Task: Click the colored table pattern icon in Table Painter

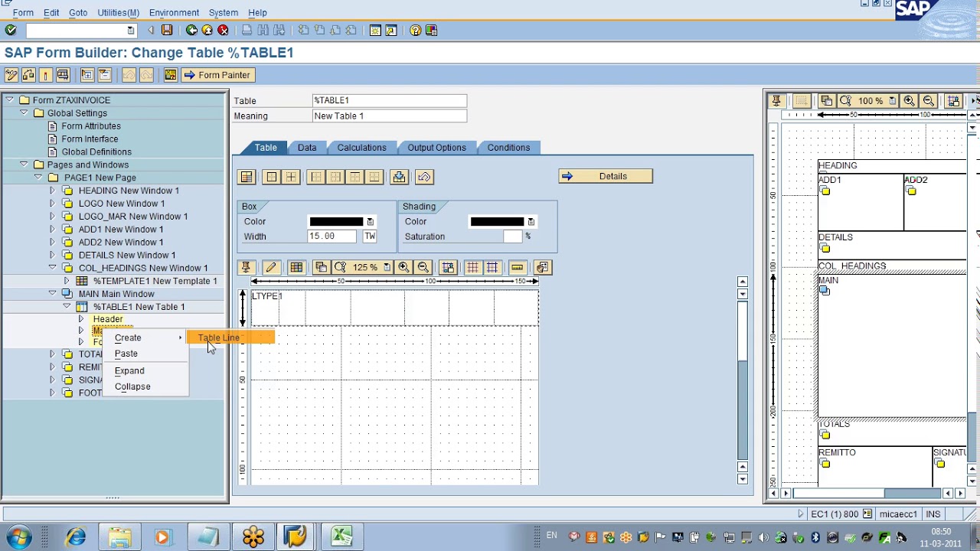Action: pyautogui.click(x=296, y=267)
